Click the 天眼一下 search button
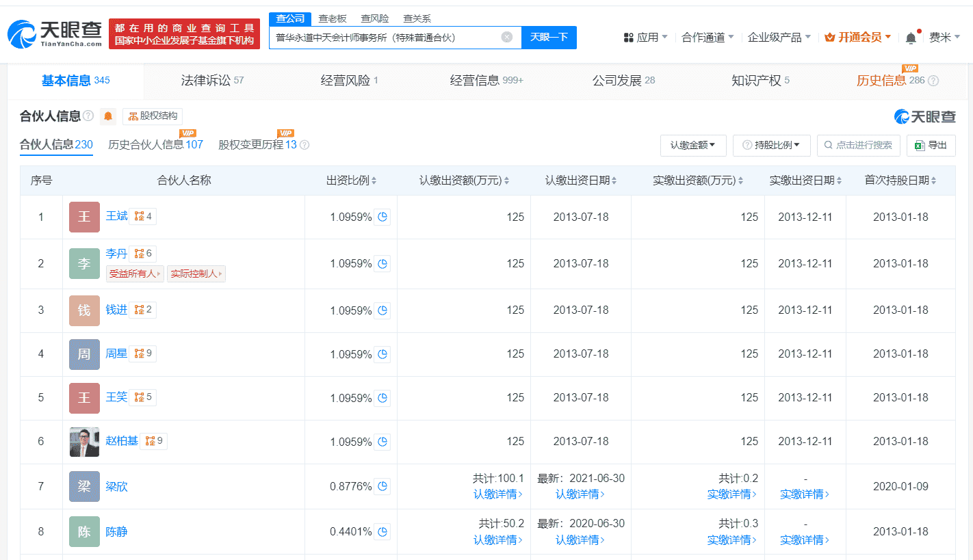This screenshot has height=560, width=973. coord(549,38)
